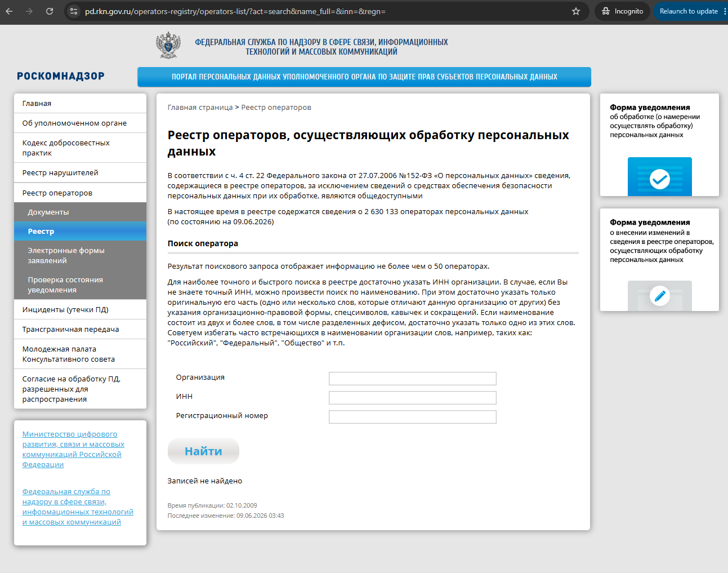The image size is (728, 573).
Task: Open the notification form checkmark icon
Action: pyautogui.click(x=659, y=179)
